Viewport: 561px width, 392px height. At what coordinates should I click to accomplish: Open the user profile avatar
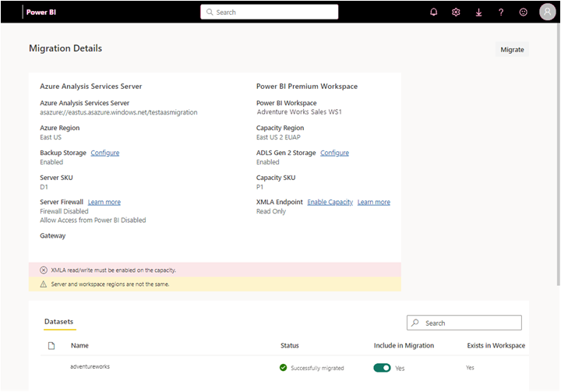(547, 12)
